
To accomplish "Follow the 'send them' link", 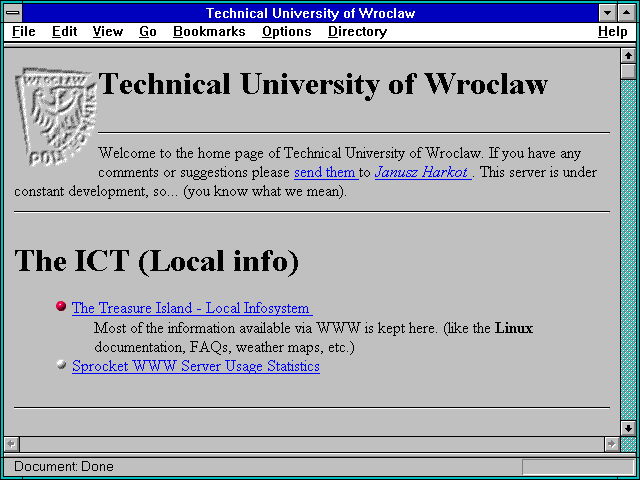I will [326, 172].
